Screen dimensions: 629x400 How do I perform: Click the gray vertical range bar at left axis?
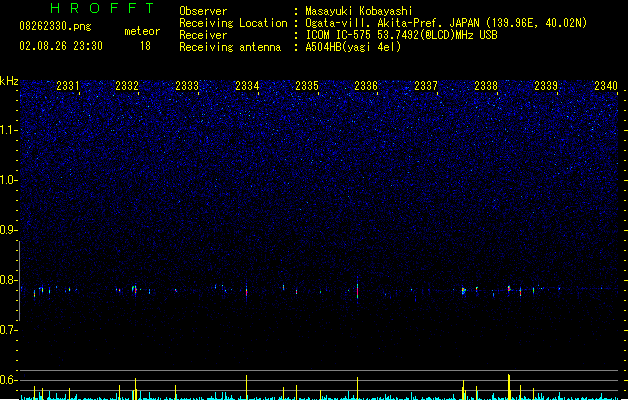click(19, 281)
